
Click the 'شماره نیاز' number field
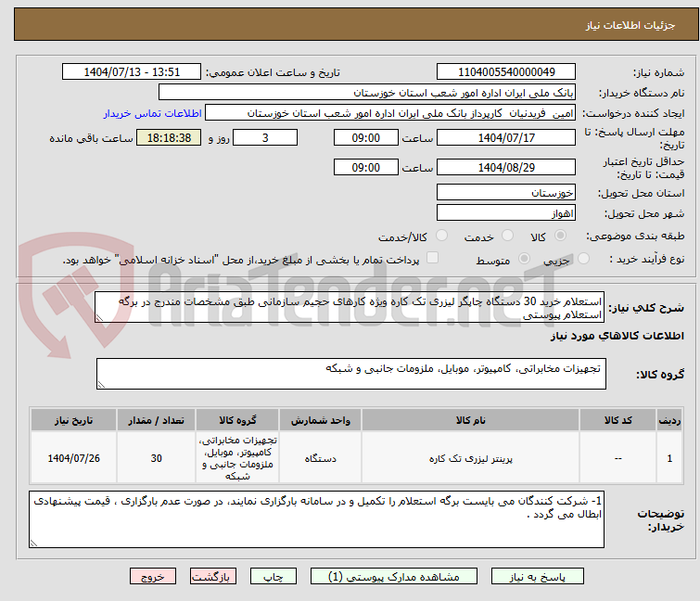(506, 72)
